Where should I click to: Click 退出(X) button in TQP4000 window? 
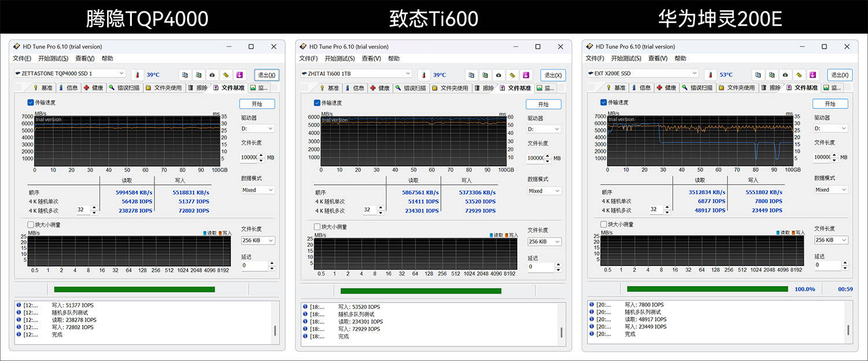(x=267, y=75)
